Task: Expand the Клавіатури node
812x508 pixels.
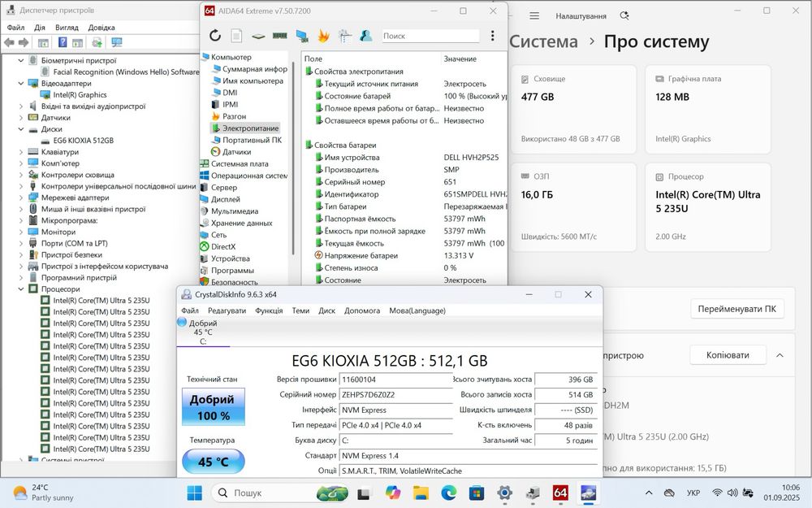Action: click(x=21, y=152)
